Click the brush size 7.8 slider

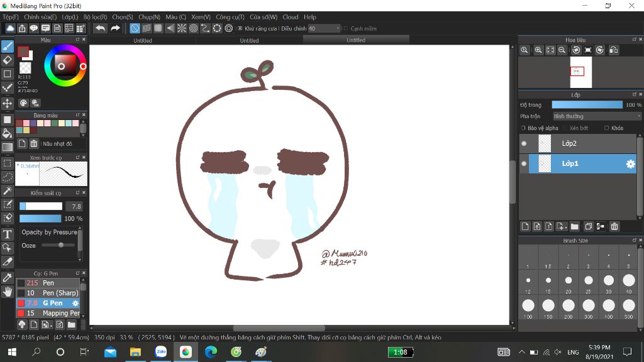(x=41, y=206)
